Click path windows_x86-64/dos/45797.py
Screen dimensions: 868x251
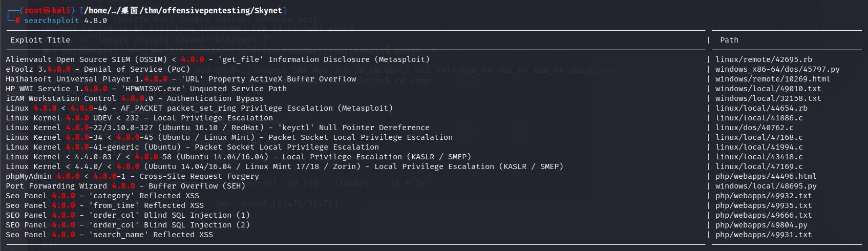[778, 69]
